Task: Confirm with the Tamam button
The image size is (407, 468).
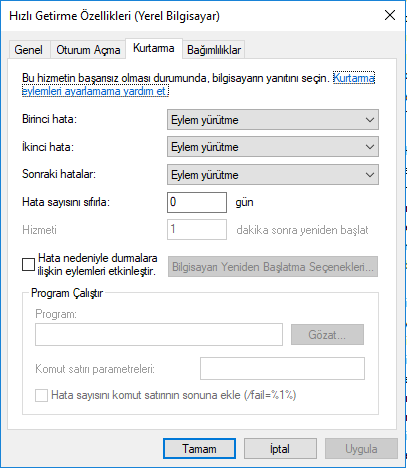Action: pos(199,449)
